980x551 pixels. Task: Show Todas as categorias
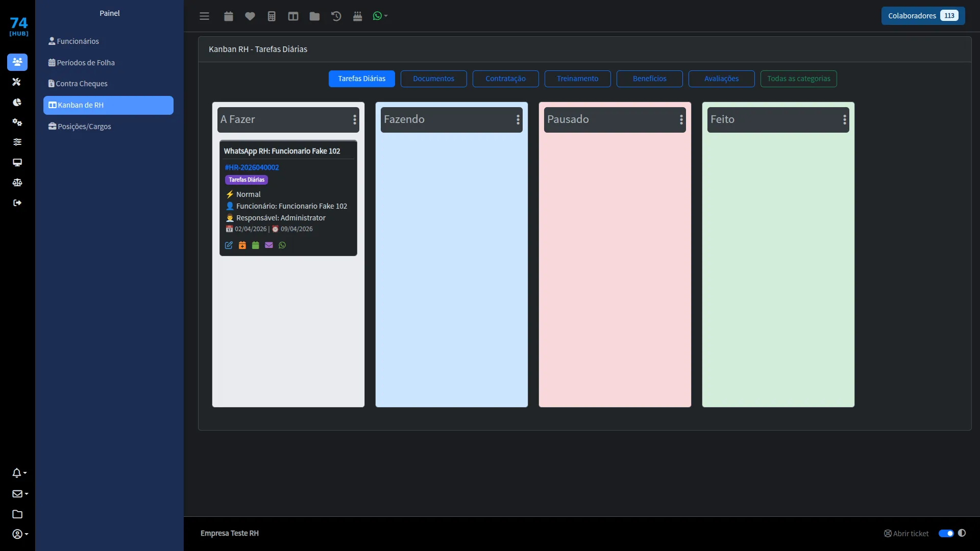click(799, 79)
